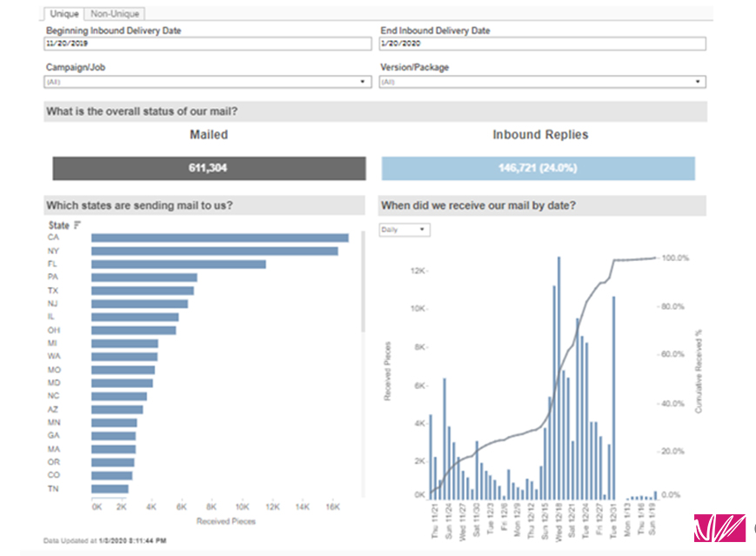
Task: Click the Cumulative Received % axis title
Action: [698, 372]
